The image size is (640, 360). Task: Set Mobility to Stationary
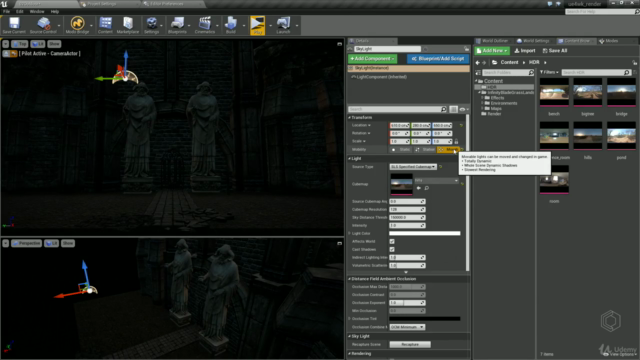[424, 150]
